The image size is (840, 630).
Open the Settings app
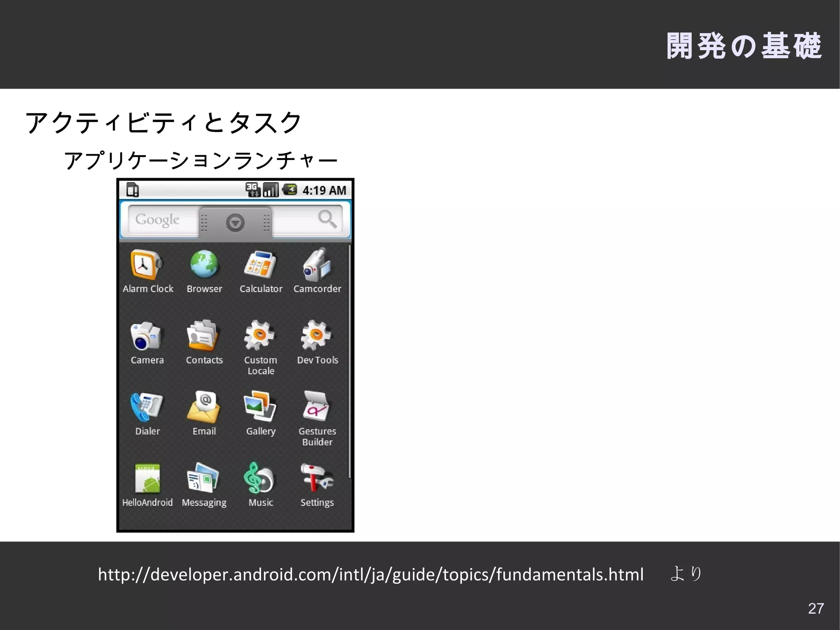pos(317,485)
